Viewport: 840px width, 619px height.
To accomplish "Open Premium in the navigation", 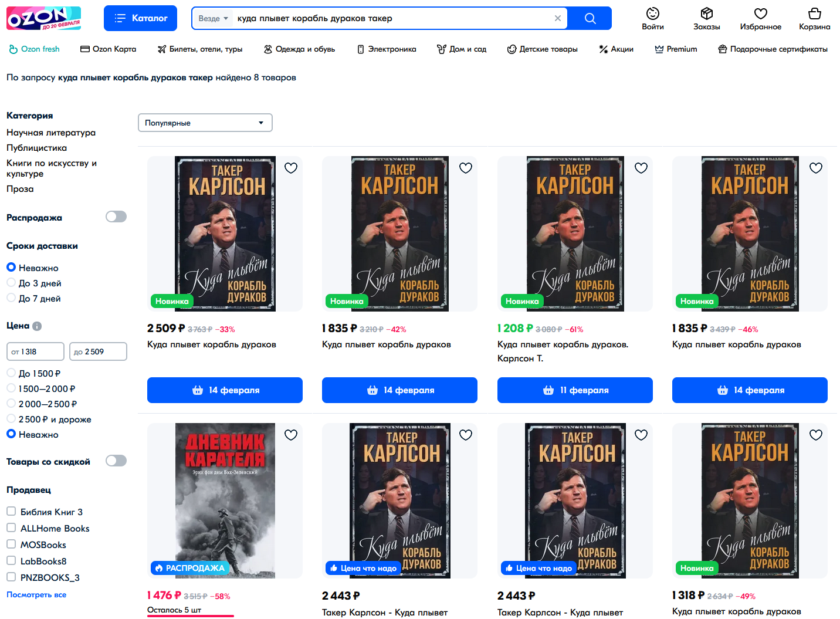I will coord(676,49).
